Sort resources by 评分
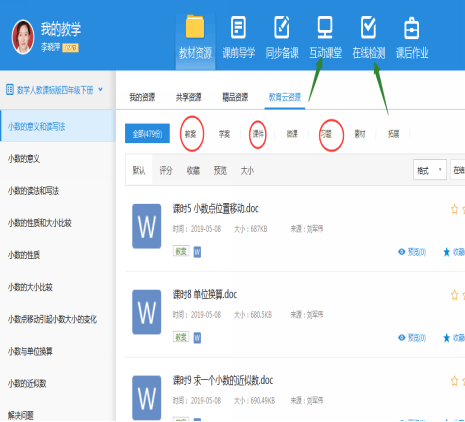This screenshot has width=465, height=422. tap(166, 170)
